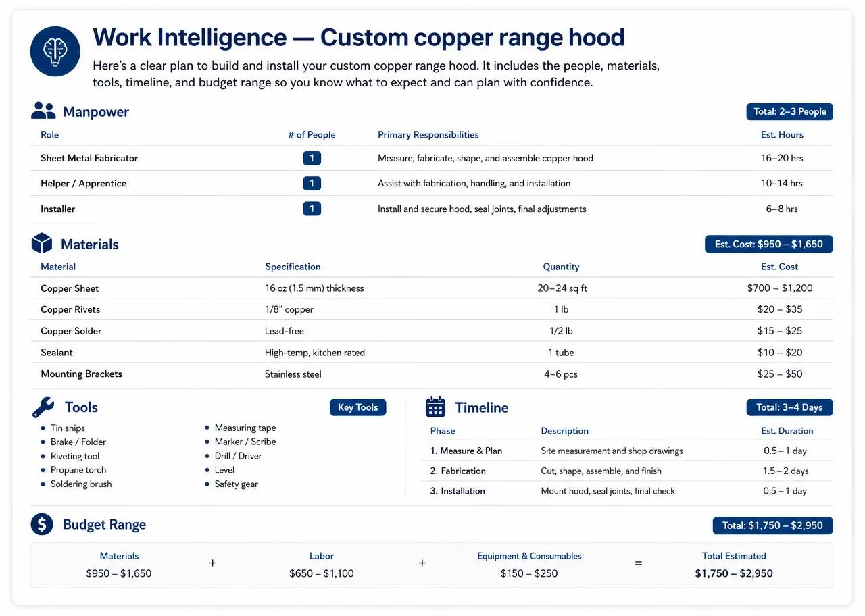Select the Installer role name
The image size is (865, 616).
tap(58, 209)
